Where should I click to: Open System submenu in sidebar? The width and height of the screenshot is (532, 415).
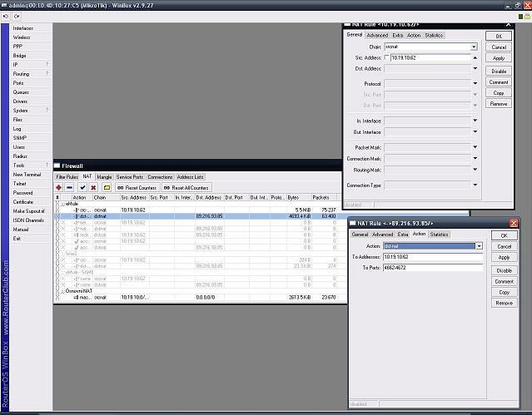[31, 111]
